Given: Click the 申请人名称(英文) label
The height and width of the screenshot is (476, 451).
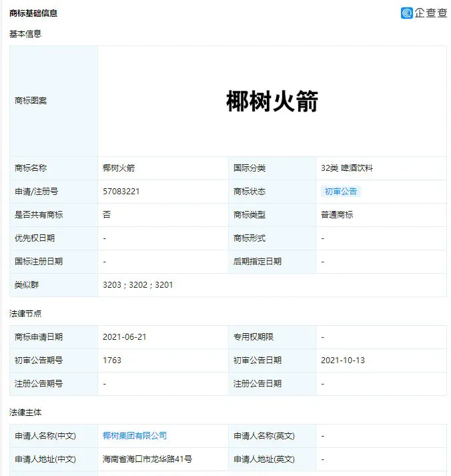Looking at the screenshot, I should click(x=264, y=436).
